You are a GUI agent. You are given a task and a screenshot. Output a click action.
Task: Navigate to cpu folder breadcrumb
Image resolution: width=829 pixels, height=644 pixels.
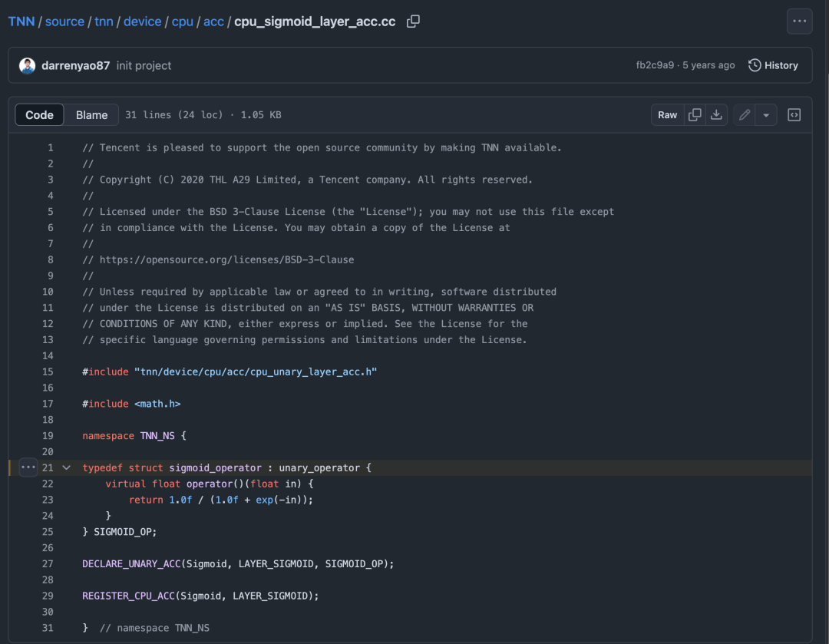tap(183, 21)
